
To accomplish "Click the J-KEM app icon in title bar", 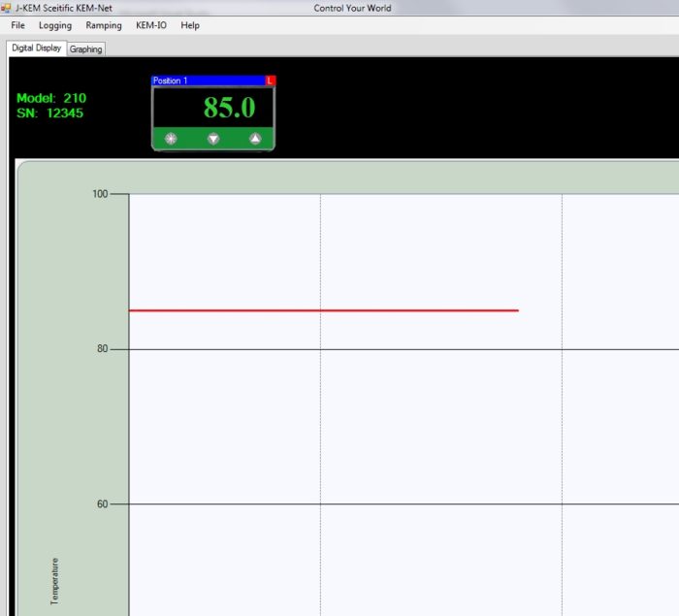I will (x=6, y=8).
